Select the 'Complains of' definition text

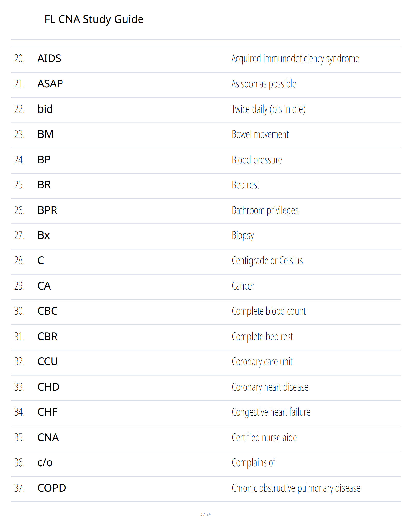click(254, 463)
